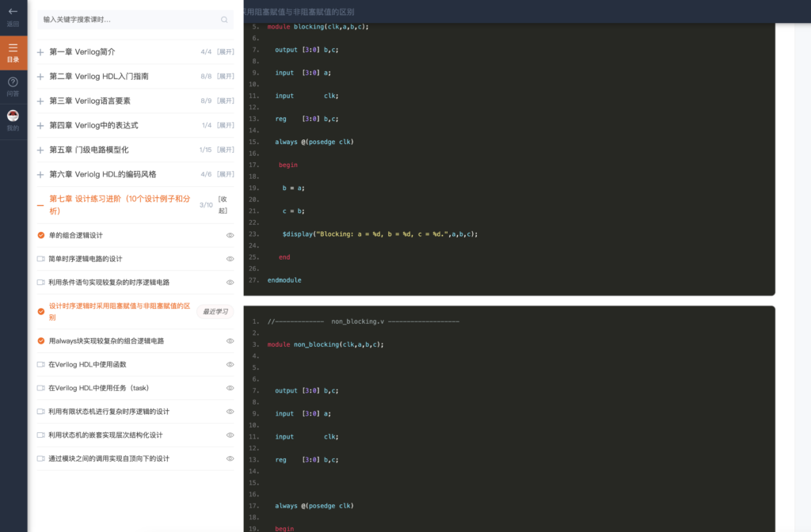Toggle the eye icon for 利用条件语句实现较复杂的时序逻辑电路
811x532 pixels.
[x=230, y=283]
